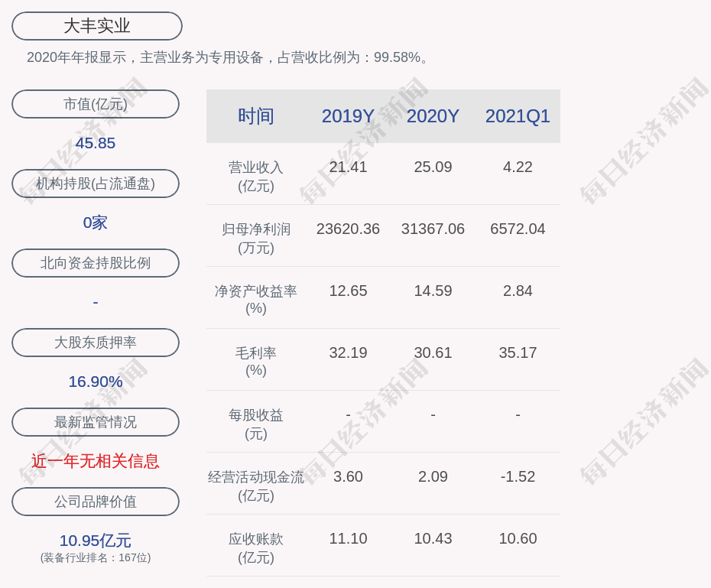Viewport: 711px width, 588px height.
Task: Click revenue value 4.22
Action: (518, 167)
